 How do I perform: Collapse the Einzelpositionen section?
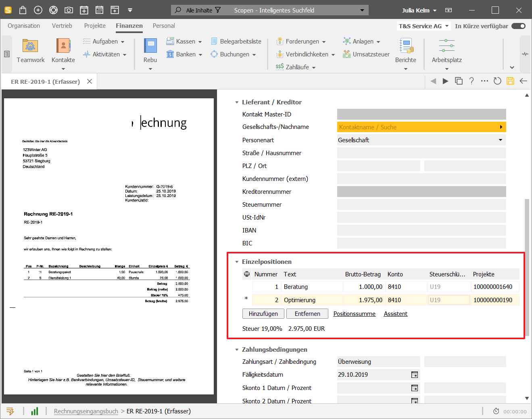[237, 262]
